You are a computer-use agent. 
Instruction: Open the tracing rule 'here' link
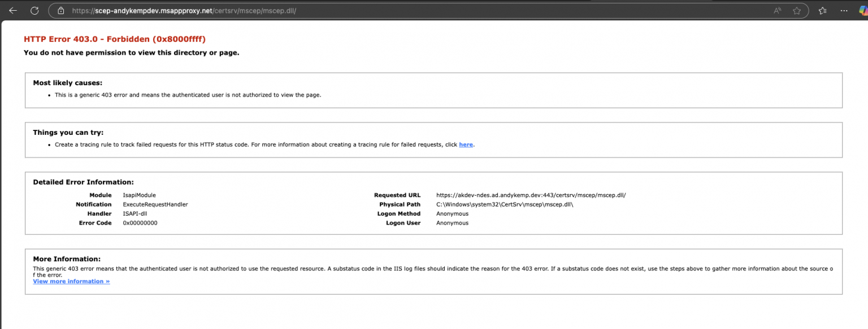tap(466, 144)
